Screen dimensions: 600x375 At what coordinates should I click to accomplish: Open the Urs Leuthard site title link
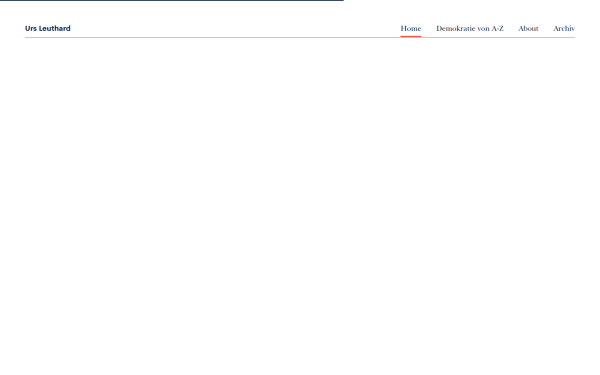[48, 28]
